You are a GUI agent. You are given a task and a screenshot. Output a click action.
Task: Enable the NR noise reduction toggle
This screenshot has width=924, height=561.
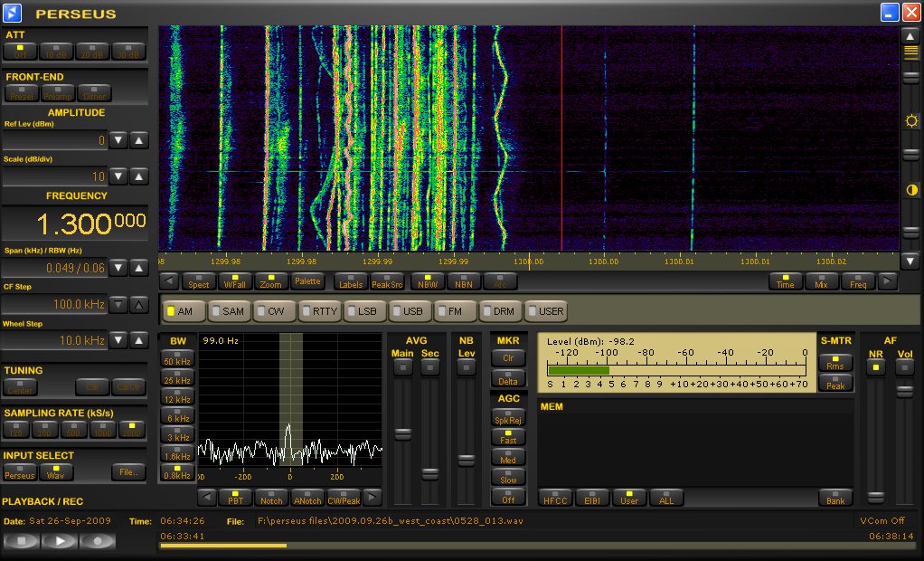tap(876, 367)
